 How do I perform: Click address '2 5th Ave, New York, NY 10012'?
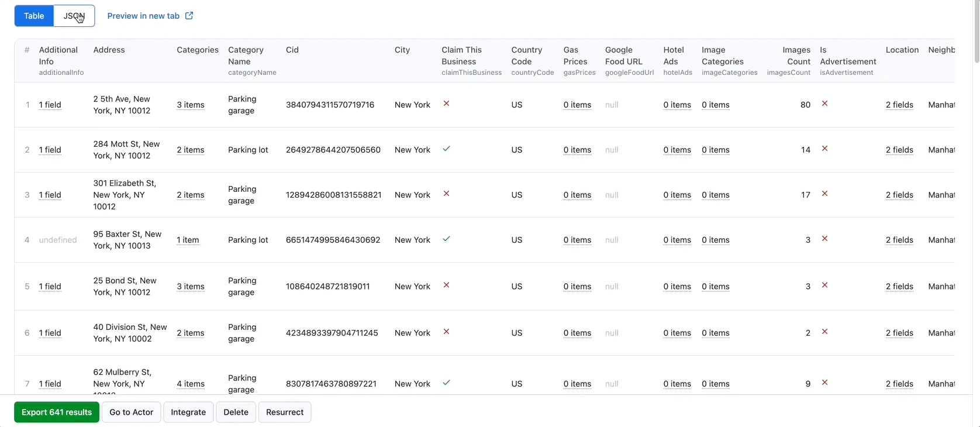point(122,105)
